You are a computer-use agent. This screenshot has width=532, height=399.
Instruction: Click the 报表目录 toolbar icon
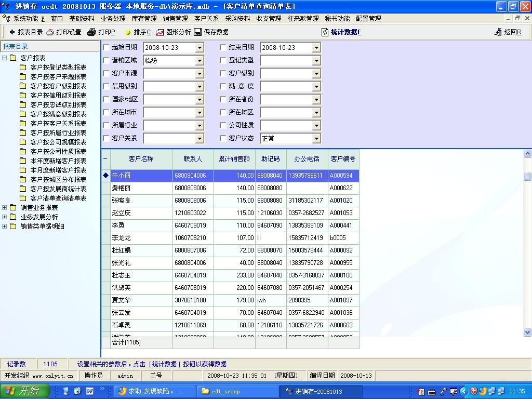click(12, 32)
